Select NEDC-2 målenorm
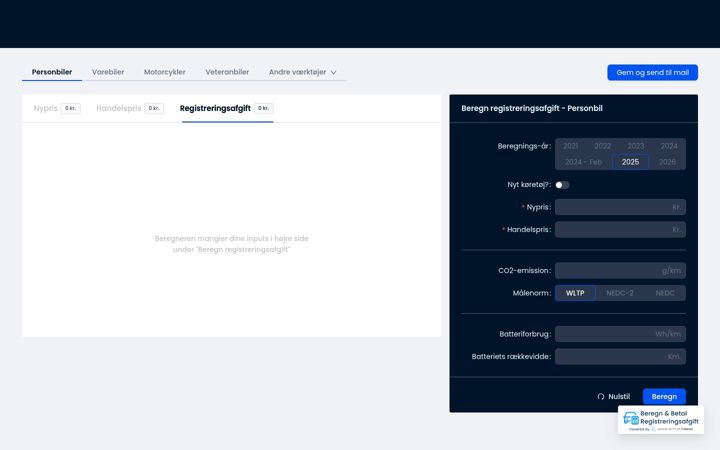The height and width of the screenshot is (450, 720). pyautogui.click(x=619, y=293)
